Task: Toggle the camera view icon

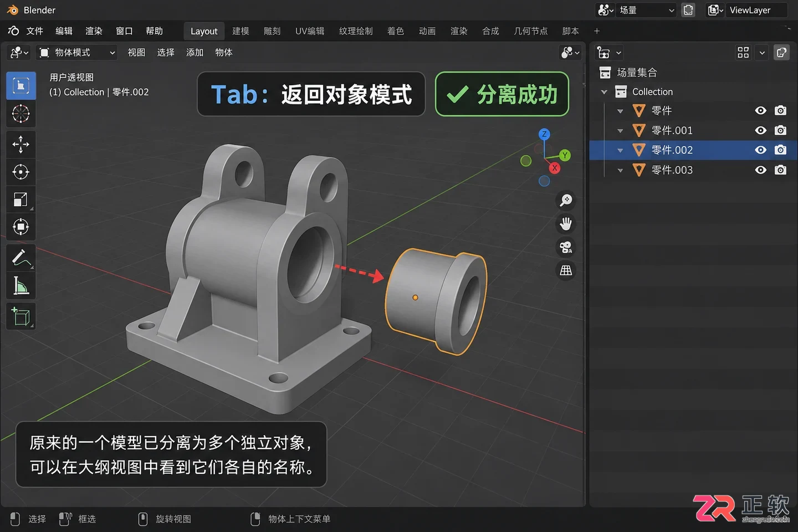Action: coord(566,247)
